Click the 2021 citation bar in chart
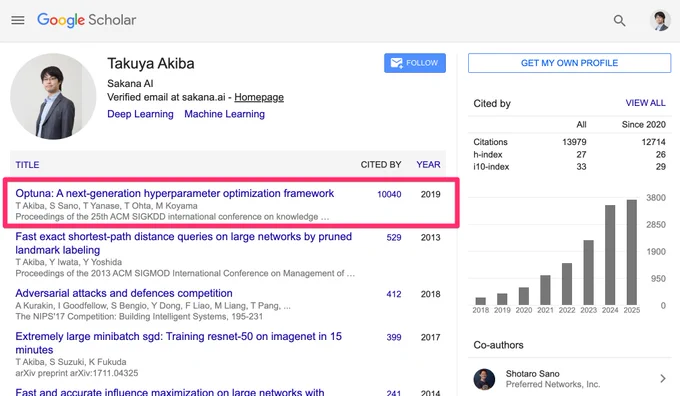The image size is (680, 396). tap(545, 290)
